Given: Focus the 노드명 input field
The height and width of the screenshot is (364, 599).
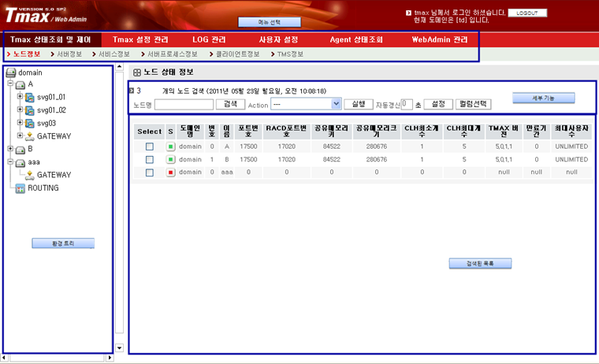Looking at the screenshot, I should [x=184, y=105].
